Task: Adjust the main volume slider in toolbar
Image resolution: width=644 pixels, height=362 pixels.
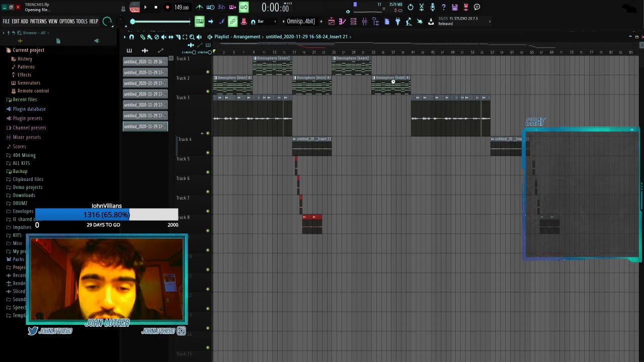Action: 161,22
